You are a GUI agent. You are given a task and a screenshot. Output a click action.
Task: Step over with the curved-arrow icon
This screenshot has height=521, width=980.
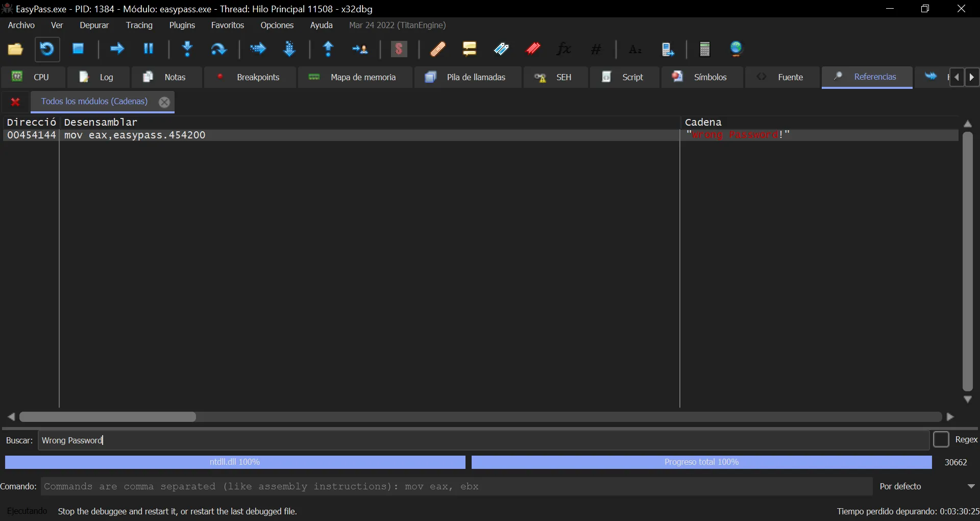pyautogui.click(x=218, y=49)
